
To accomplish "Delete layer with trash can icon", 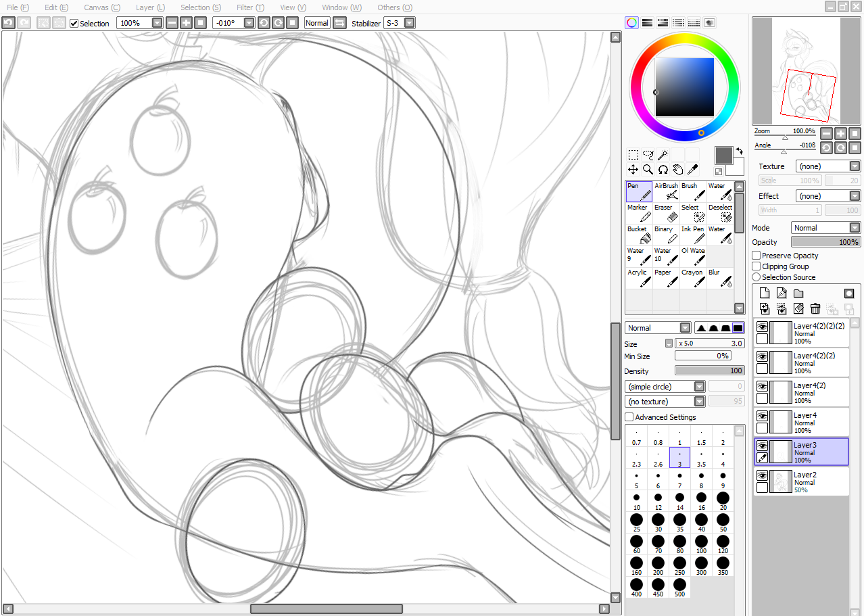I will [x=815, y=308].
